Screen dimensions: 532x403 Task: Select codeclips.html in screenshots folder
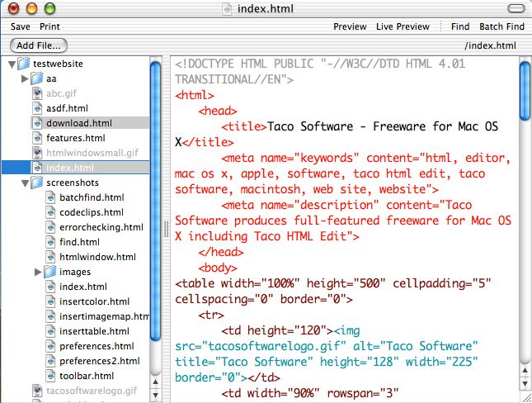tap(92, 212)
